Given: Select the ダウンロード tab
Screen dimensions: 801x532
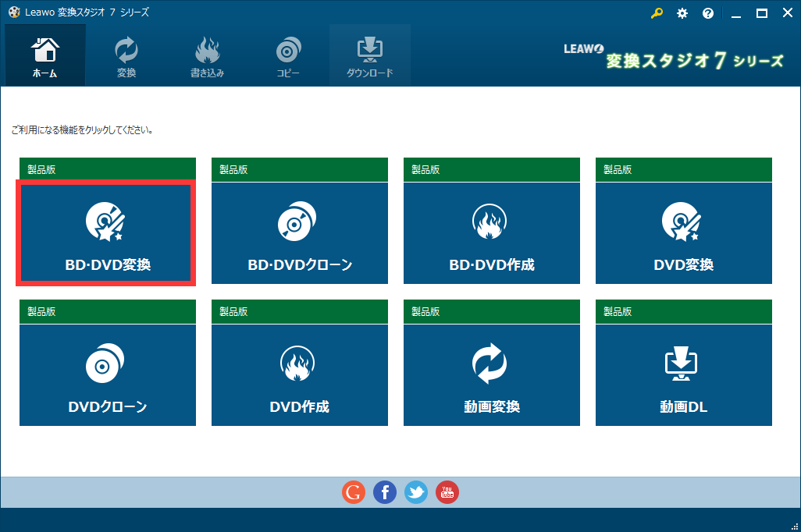Looking at the screenshot, I should coord(369,55).
